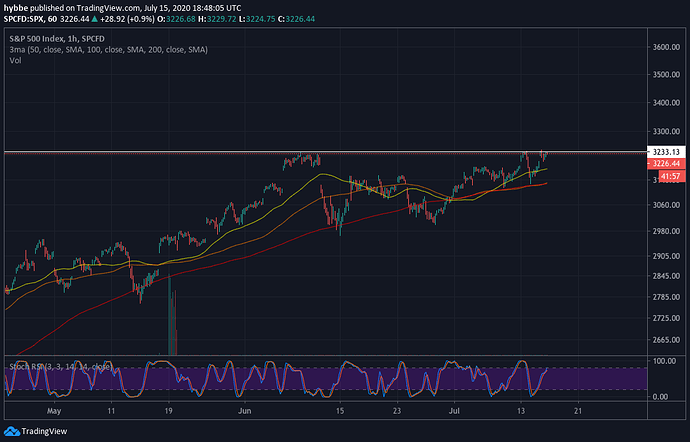Click the '21' time axis label
Viewport: 690px width, 442px height.
pos(578,411)
